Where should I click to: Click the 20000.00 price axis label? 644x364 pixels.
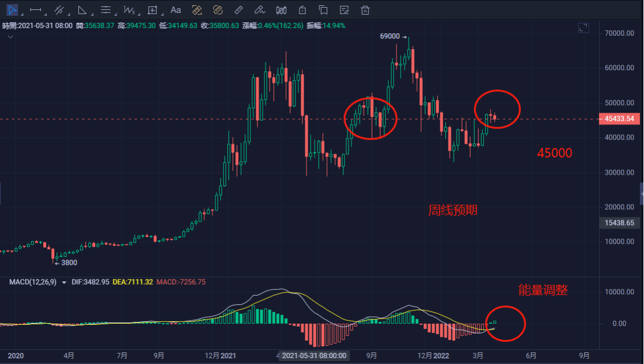tap(619, 207)
